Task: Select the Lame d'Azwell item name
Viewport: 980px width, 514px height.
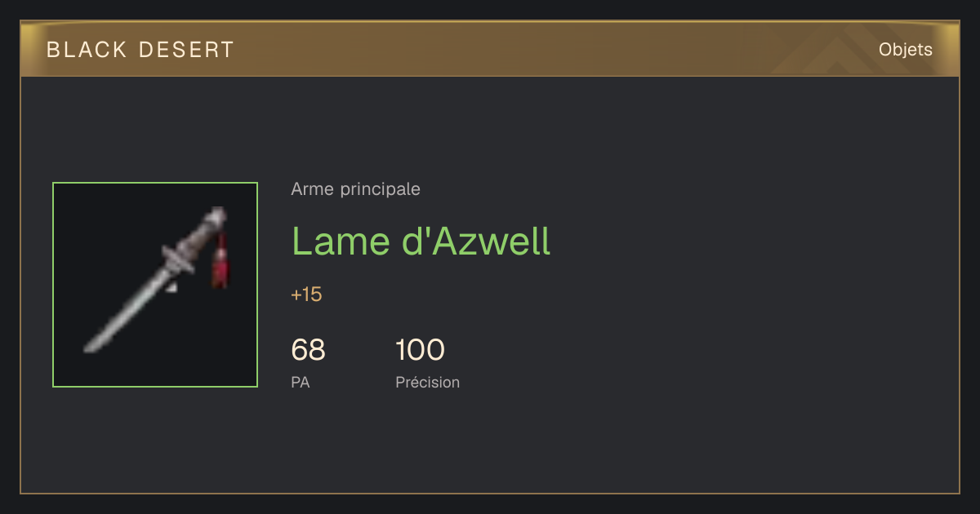Action: click(421, 241)
